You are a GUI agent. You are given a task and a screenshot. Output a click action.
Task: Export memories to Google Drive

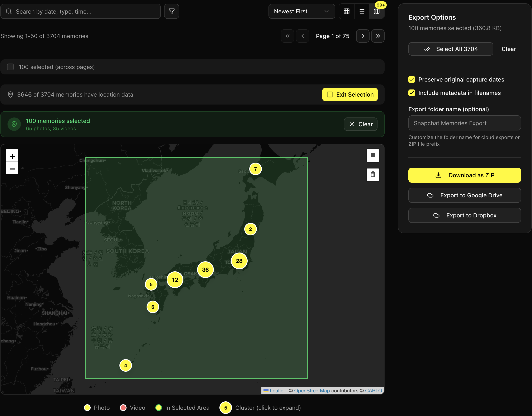pyautogui.click(x=464, y=195)
